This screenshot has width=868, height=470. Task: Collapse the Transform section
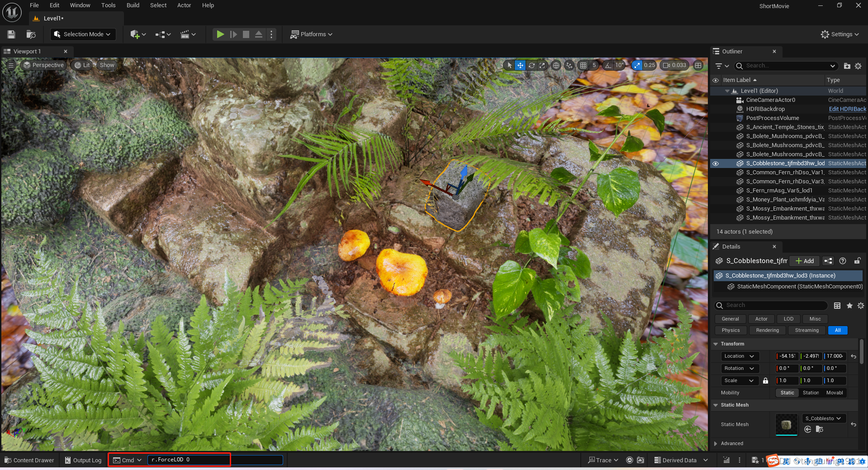pyautogui.click(x=716, y=344)
